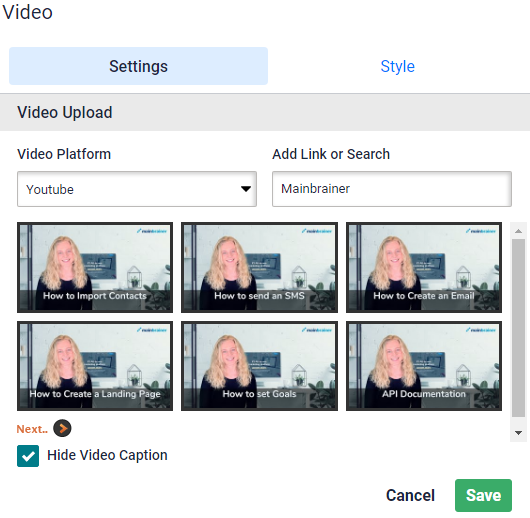Switch to the Settings tab

point(138,66)
